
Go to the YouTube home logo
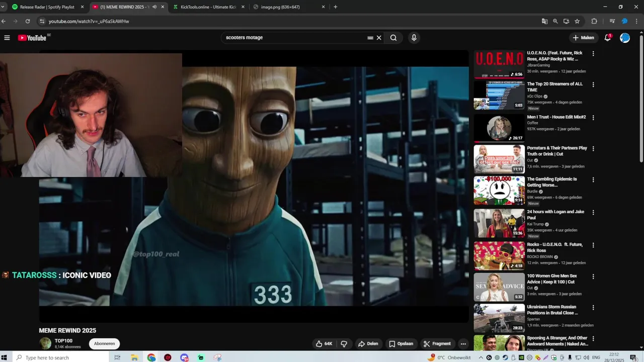[32, 38]
